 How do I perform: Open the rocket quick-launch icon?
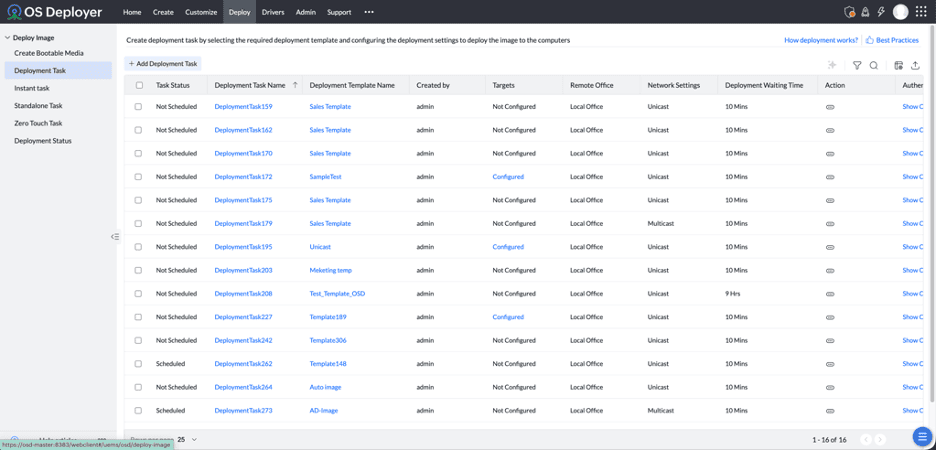(x=865, y=12)
